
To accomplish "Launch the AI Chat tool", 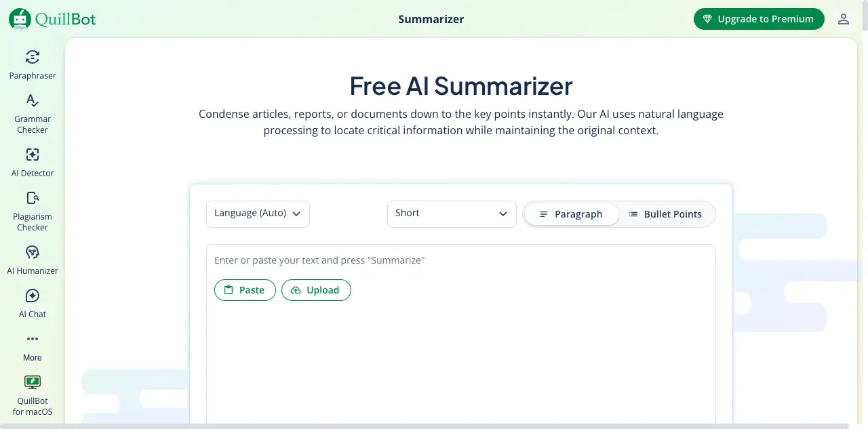I will tap(32, 303).
